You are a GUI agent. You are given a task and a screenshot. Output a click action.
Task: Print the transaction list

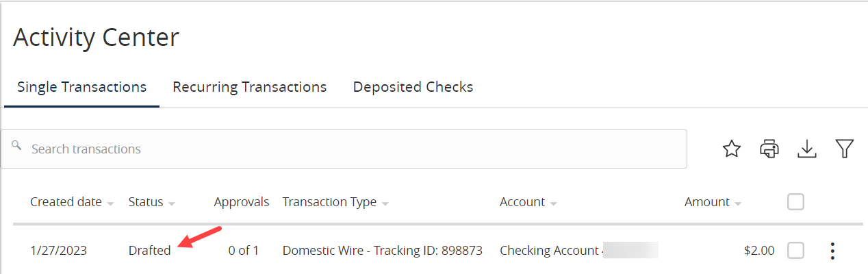point(769,149)
